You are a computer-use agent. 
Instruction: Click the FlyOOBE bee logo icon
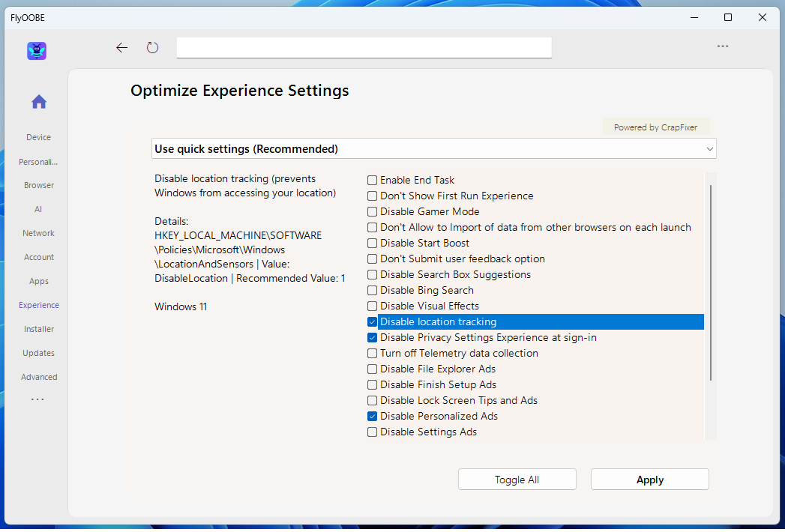37,51
